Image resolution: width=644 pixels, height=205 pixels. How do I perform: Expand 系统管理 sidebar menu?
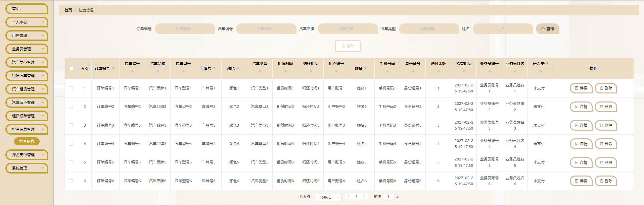(27, 168)
